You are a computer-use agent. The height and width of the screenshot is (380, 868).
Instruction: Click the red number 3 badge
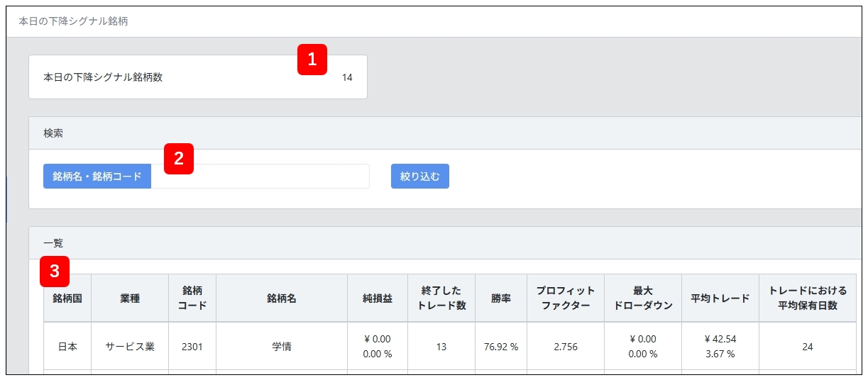55,271
